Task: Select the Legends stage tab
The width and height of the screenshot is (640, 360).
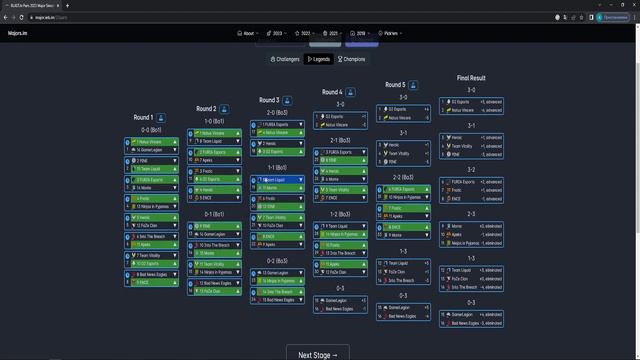Action: 319,59
